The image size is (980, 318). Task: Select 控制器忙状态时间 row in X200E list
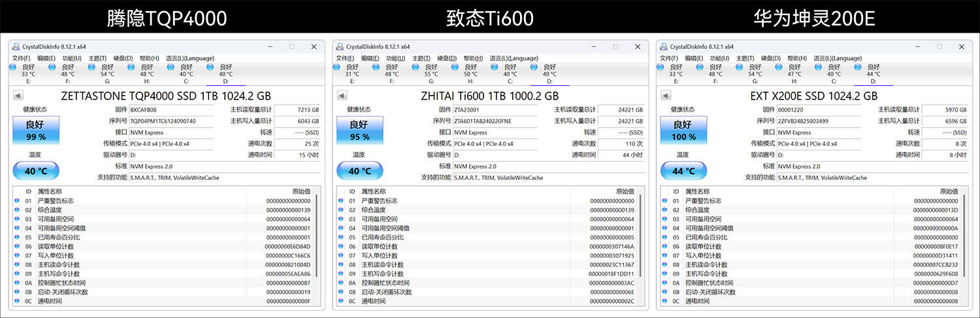click(811, 283)
